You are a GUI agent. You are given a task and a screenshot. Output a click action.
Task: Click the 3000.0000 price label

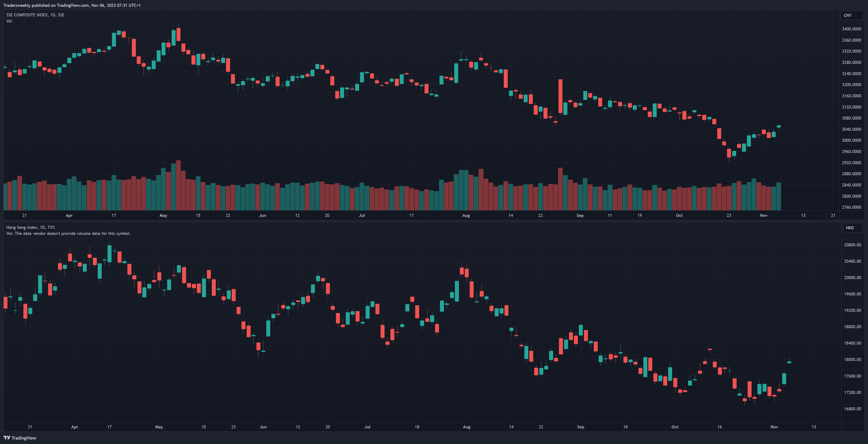(x=851, y=140)
